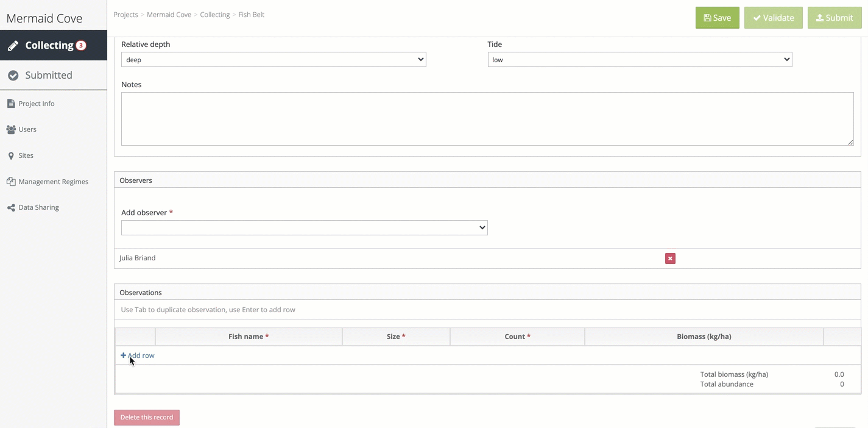Open the Relative depth dropdown

tap(273, 60)
